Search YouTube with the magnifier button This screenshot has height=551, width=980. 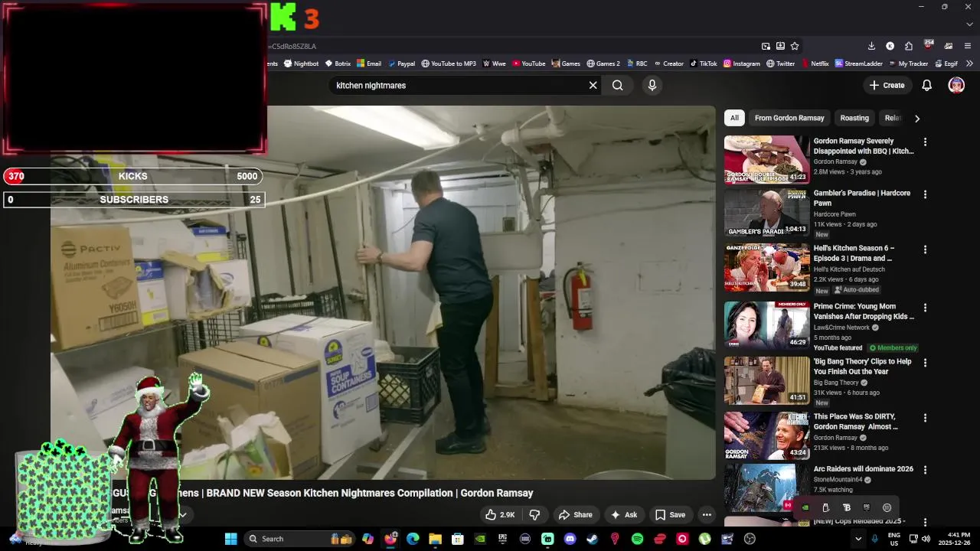coord(617,86)
